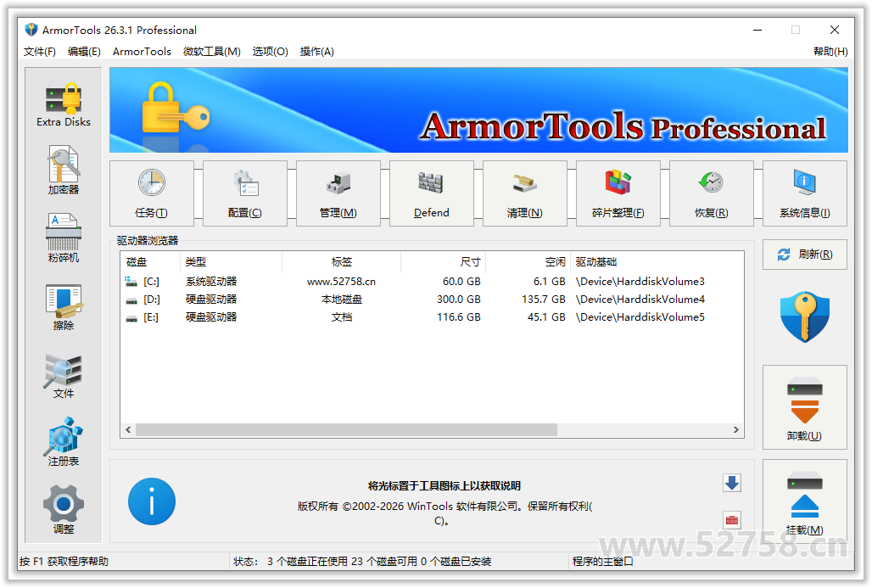872x588 pixels.
Task: Click the 卸载(U) unmount disk button
Action: 805,407
